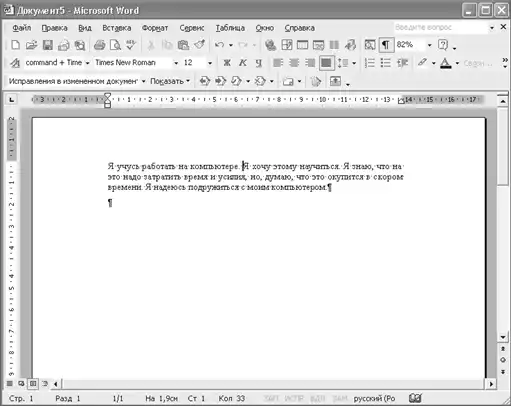Image resolution: width=511 pixels, height=406 pixels.
Task: Open the Вставка menu
Action: click(x=117, y=28)
